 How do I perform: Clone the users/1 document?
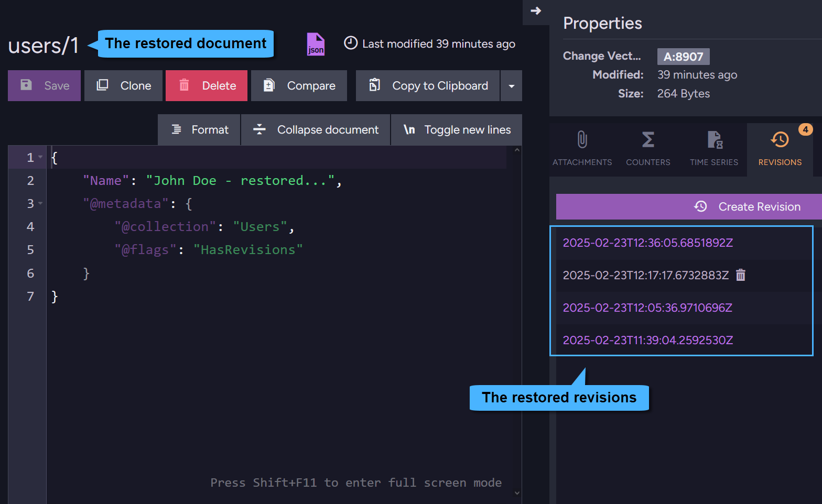click(x=123, y=85)
